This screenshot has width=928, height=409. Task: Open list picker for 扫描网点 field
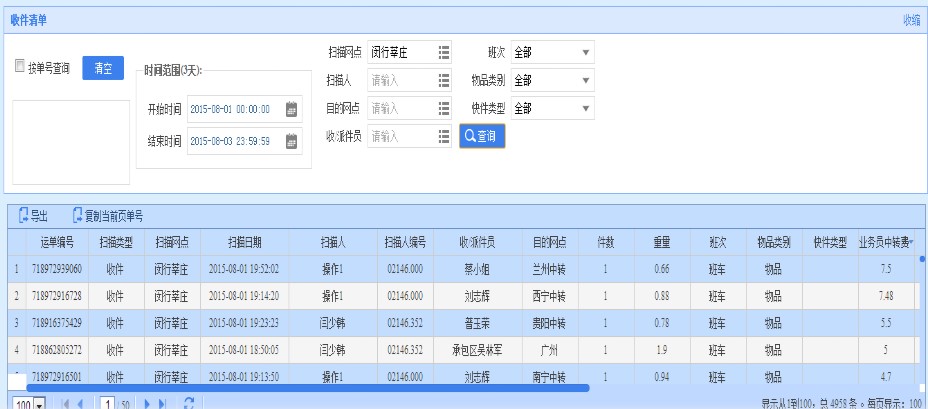click(x=444, y=53)
